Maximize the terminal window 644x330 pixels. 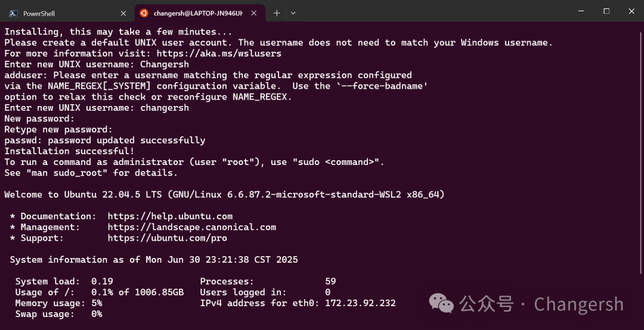606,11
